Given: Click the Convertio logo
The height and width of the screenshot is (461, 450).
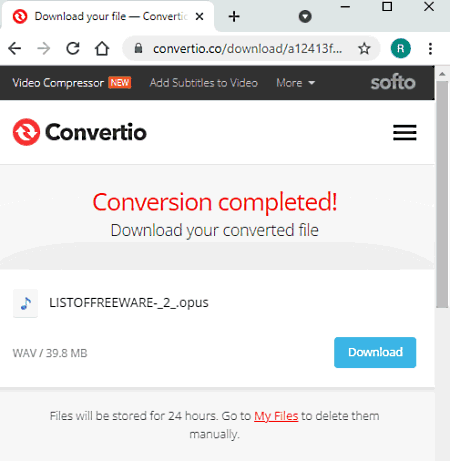Looking at the screenshot, I should point(79,132).
